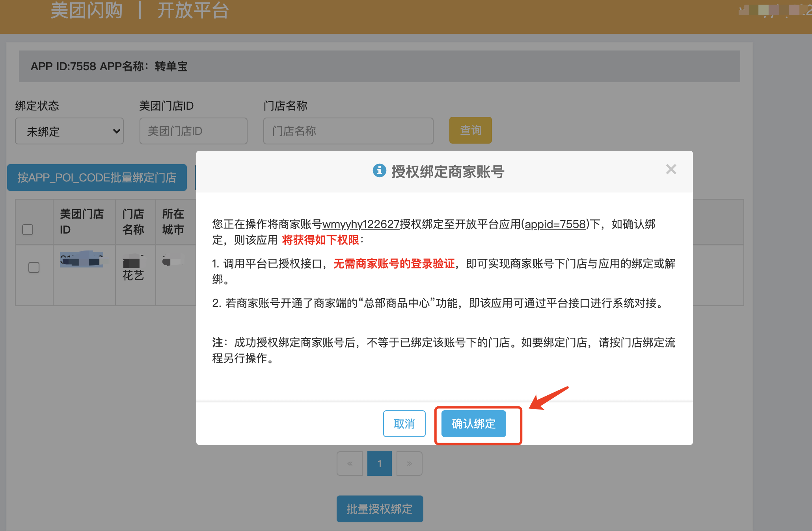The width and height of the screenshot is (812, 531).
Task: Click 按APP_POI_CODE批量绑定门店 button
Action: (97, 178)
